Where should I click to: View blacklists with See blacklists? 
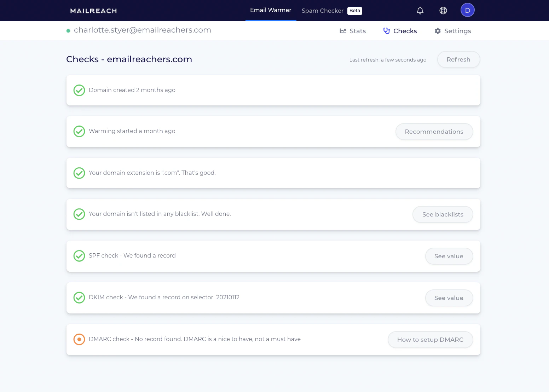coord(443,214)
